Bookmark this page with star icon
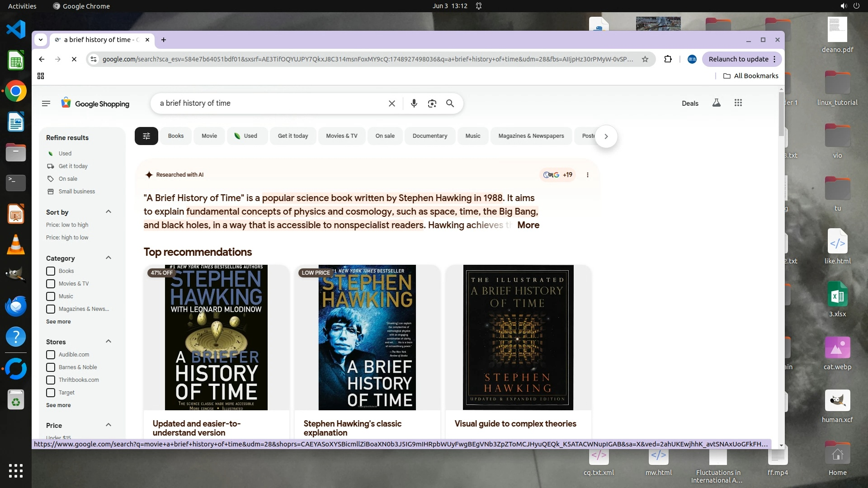The image size is (868, 488). point(645,59)
